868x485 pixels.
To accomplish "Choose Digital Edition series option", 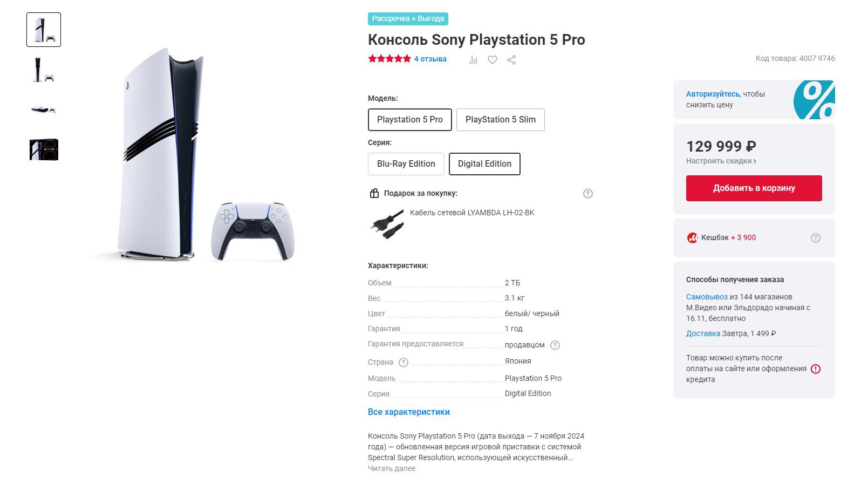I will [x=484, y=164].
